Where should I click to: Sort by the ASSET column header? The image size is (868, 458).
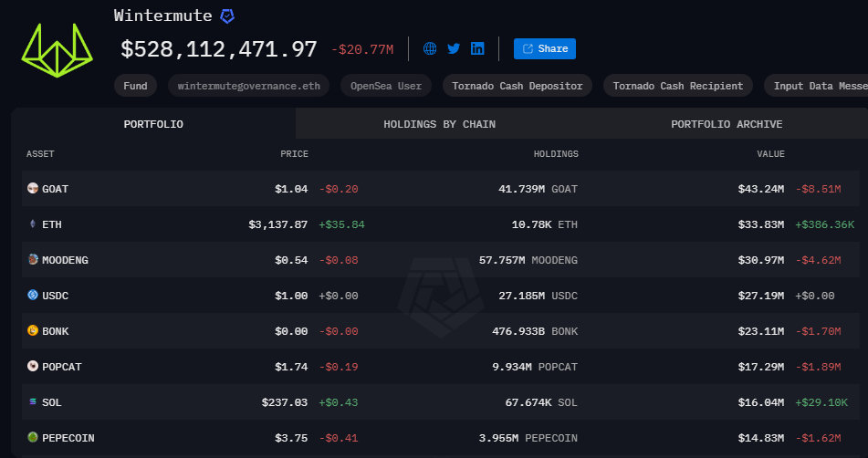(40, 154)
